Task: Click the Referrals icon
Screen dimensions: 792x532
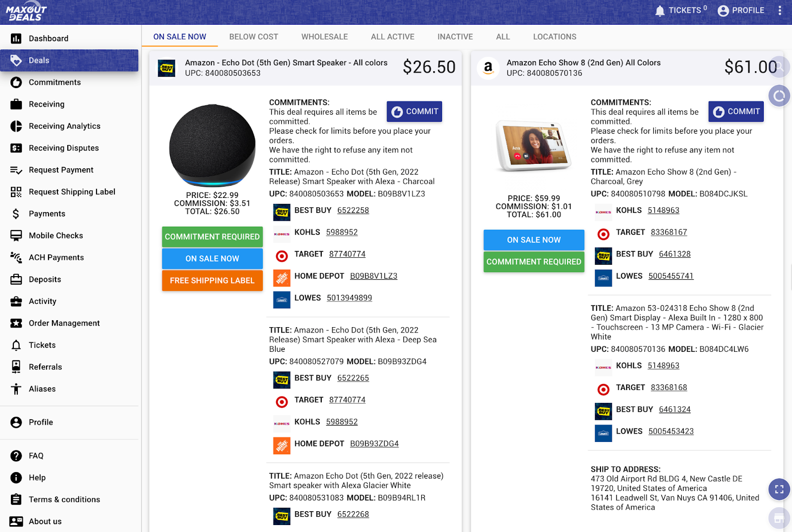Action: [x=16, y=367]
